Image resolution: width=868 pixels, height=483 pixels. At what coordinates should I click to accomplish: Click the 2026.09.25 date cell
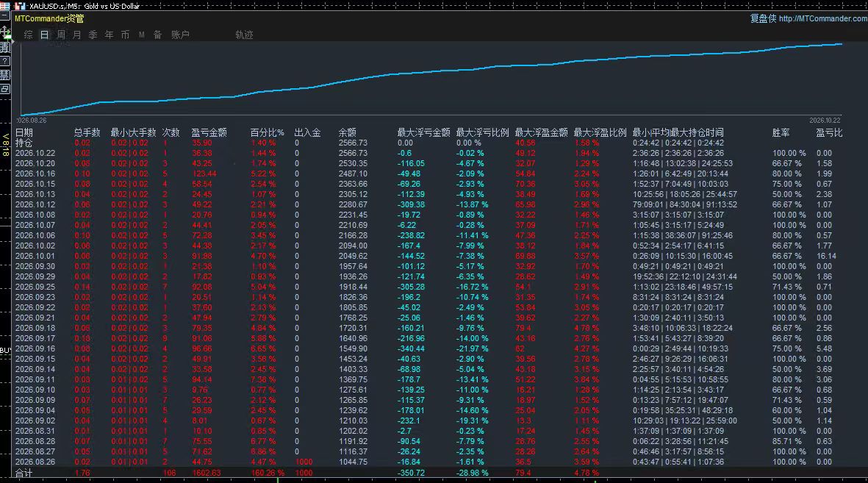(x=35, y=287)
